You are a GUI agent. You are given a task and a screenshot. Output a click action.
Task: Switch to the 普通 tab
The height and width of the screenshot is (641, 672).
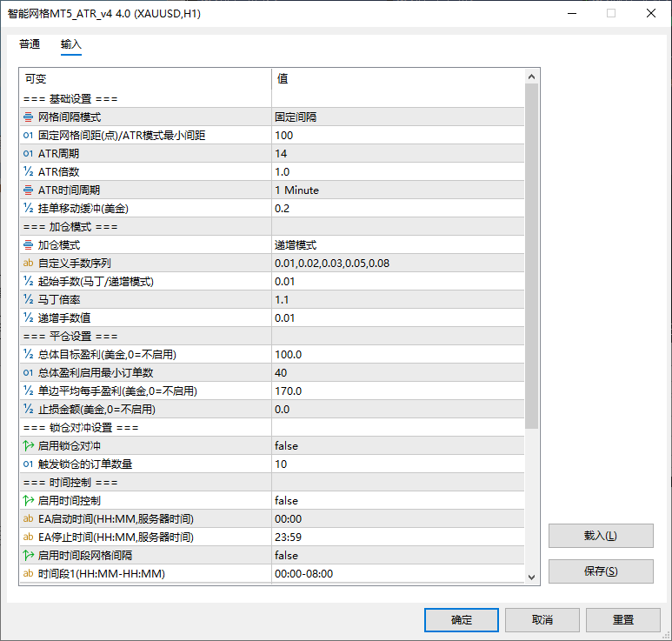point(30,44)
